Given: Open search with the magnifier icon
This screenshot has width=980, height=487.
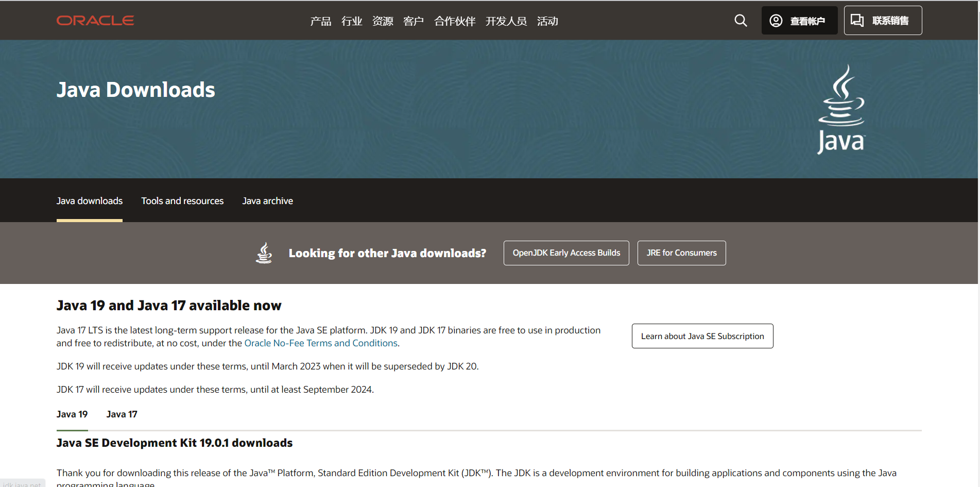Looking at the screenshot, I should click(x=741, y=21).
